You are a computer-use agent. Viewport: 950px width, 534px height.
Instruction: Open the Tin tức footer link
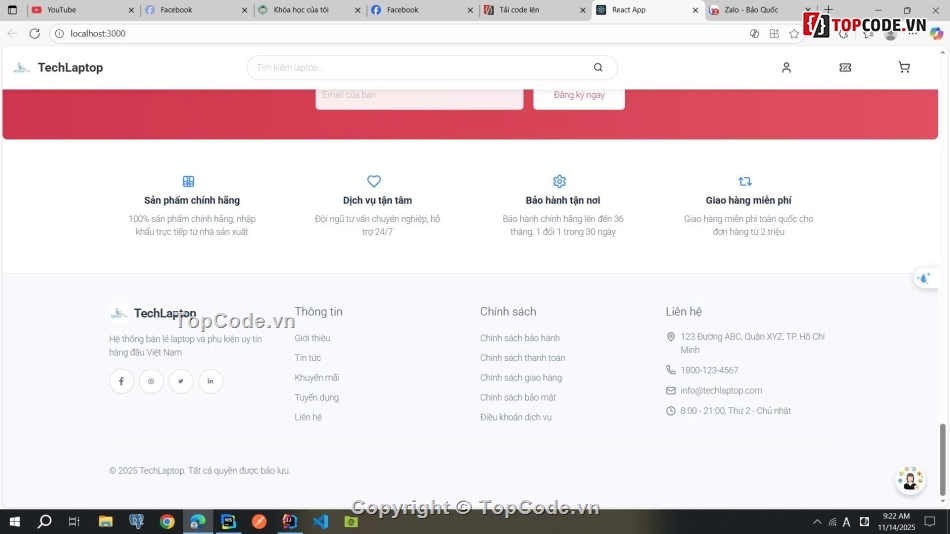pyautogui.click(x=308, y=358)
